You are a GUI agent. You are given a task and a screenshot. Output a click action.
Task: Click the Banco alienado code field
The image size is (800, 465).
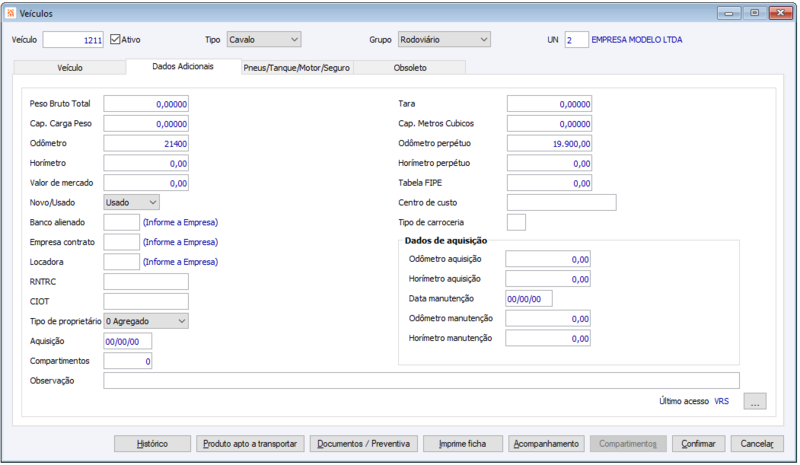[x=121, y=223]
